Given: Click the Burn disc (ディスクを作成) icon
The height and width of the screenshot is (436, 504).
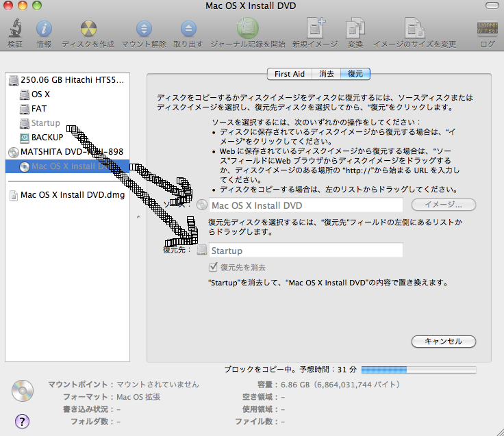Looking at the screenshot, I should (88, 28).
